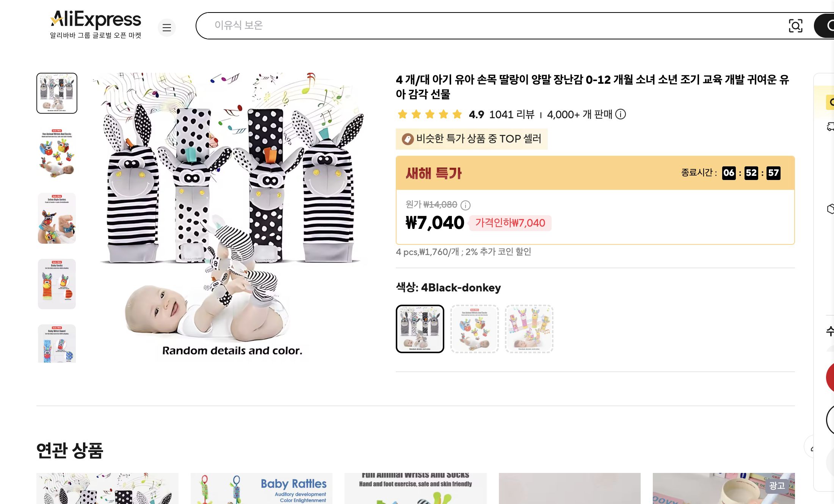The image size is (834, 504).
Task: Click the search input field
Action: pyautogui.click(x=493, y=26)
